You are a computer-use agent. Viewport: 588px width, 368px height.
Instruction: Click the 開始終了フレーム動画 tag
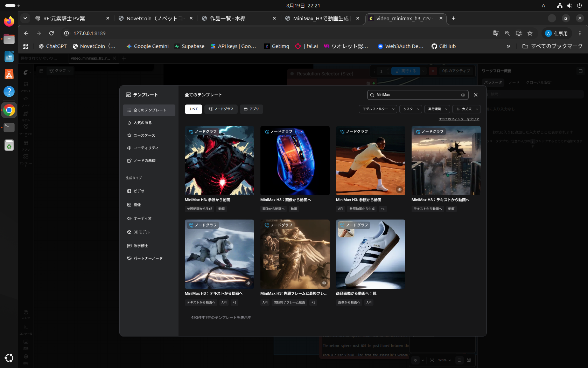point(289,302)
